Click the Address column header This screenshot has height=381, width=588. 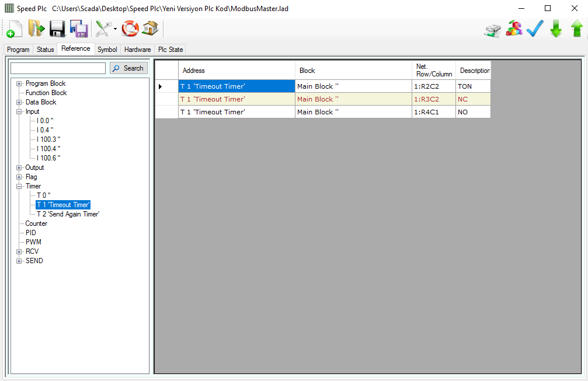coord(236,71)
